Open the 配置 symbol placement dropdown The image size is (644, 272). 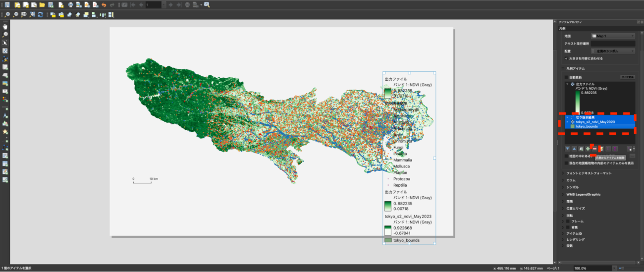pos(612,51)
